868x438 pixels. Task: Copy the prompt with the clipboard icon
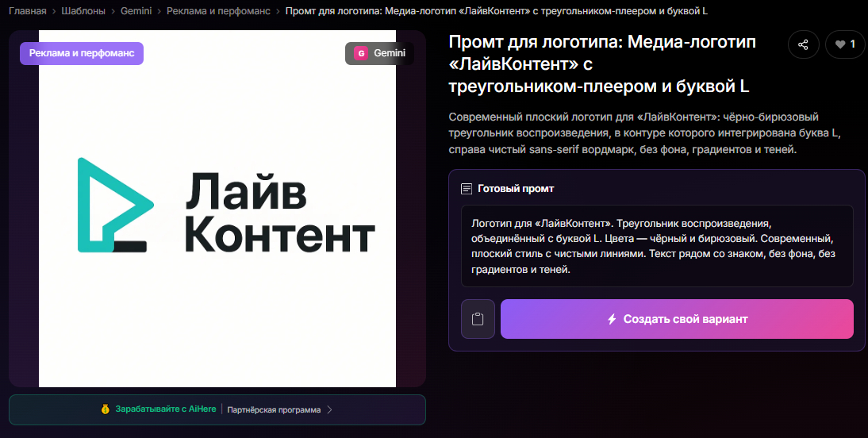pos(478,319)
